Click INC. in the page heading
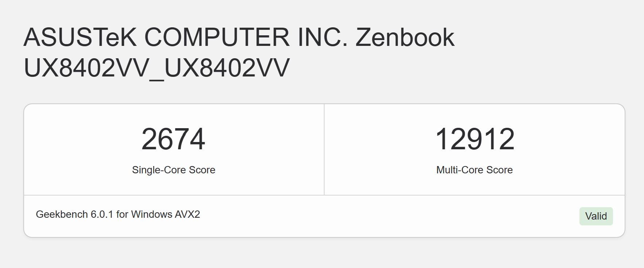 click(323, 37)
